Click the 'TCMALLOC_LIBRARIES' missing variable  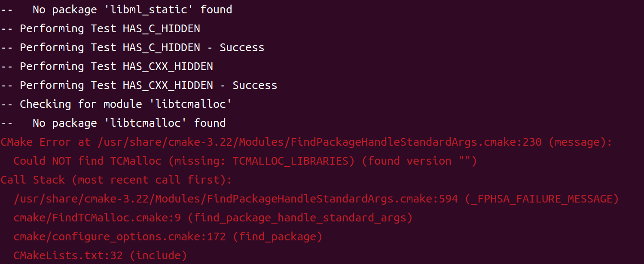[x=291, y=161]
